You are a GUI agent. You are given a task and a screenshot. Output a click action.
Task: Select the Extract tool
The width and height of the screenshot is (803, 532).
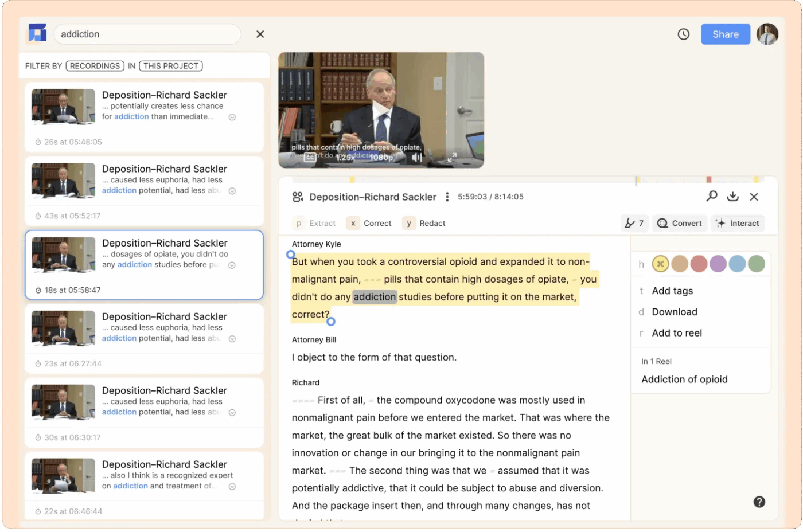coord(314,224)
